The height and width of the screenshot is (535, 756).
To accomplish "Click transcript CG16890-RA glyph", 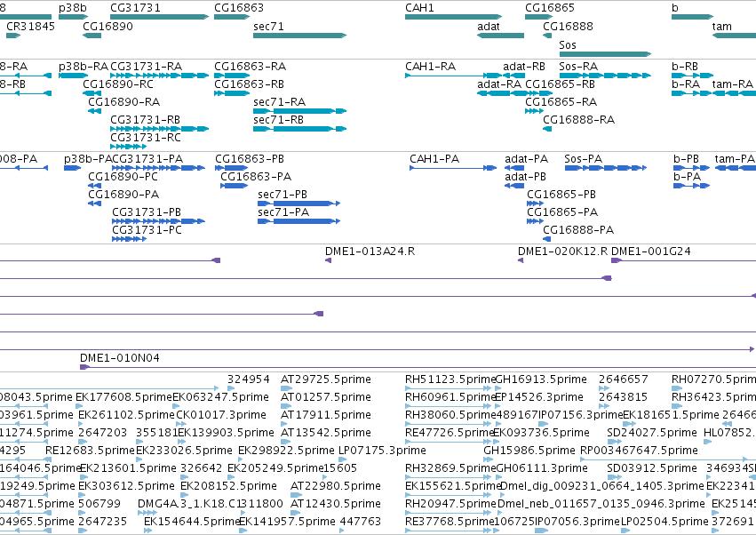I will (x=94, y=111).
